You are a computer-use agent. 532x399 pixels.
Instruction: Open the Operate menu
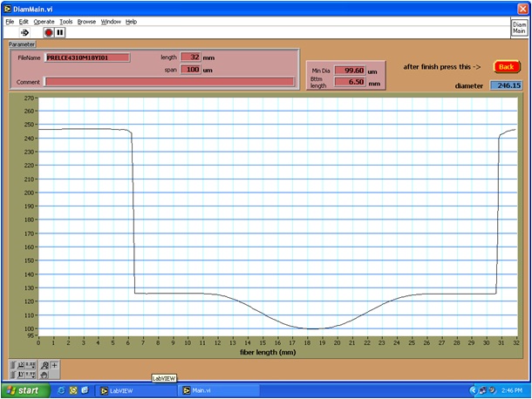coord(44,21)
